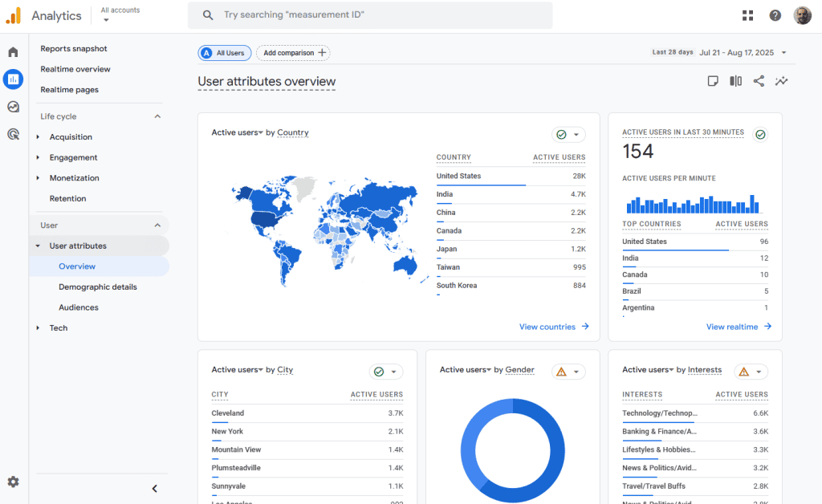Open the Insights sparkline icon
The image size is (822, 504).
click(x=781, y=81)
